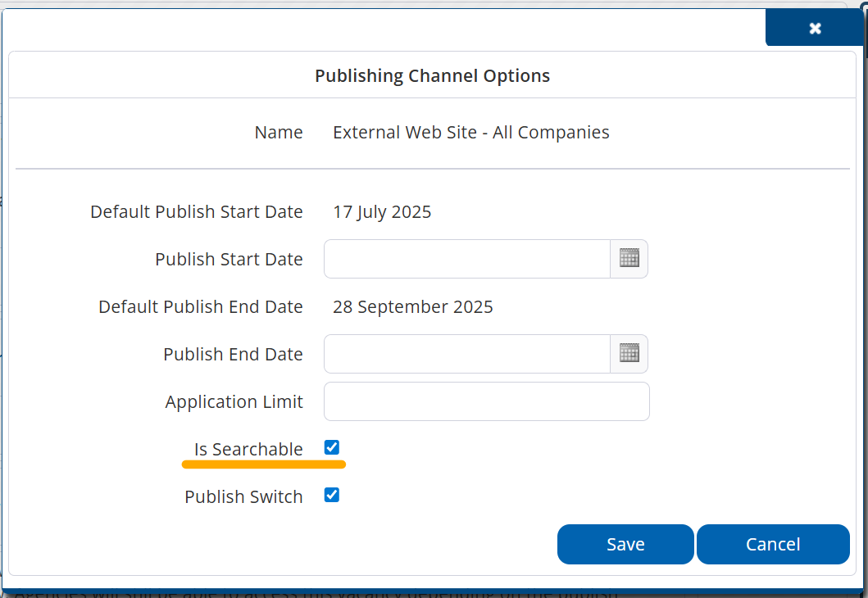Image resolution: width=868 pixels, height=598 pixels.
Task: Click the 17 July 2025 default start date
Action: tap(382, 212)
